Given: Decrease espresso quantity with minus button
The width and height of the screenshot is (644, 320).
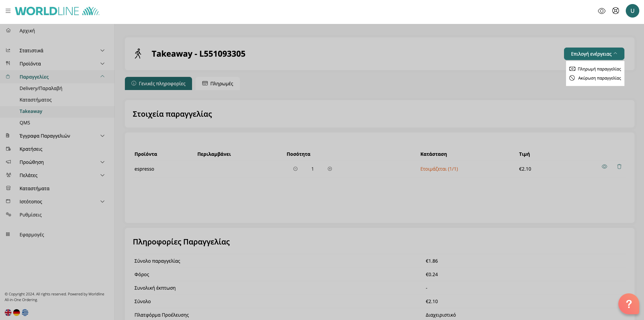Looking at the screenshot, I should tap(295, 169).
